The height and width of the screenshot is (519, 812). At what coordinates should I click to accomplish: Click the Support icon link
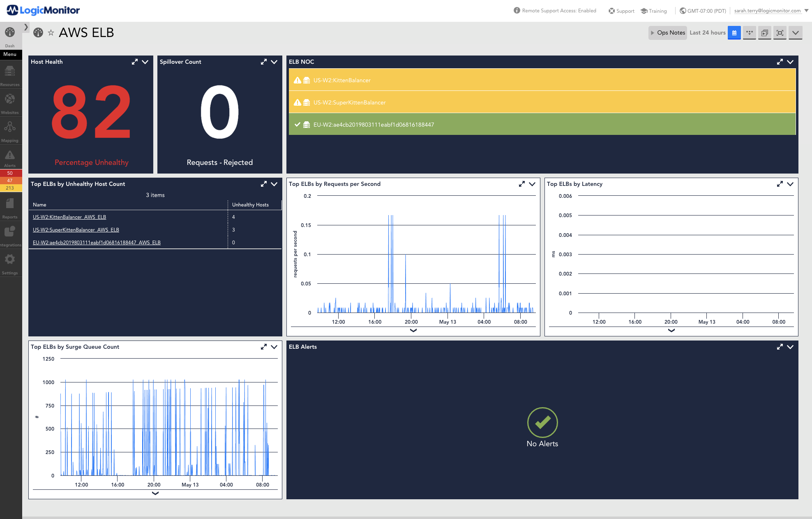pos(621,11)
